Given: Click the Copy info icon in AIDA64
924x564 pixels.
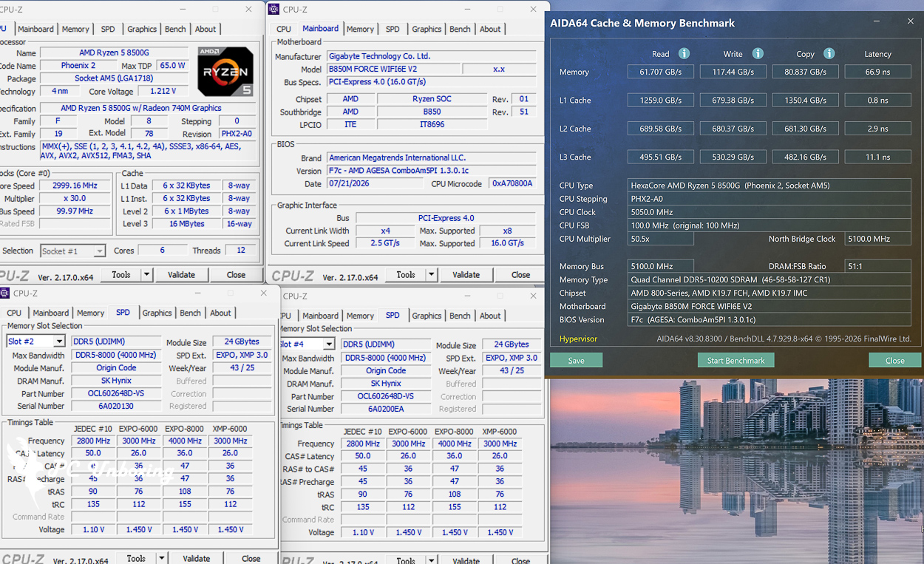Looking at the screenshot, I should click(x=829, y=53).
